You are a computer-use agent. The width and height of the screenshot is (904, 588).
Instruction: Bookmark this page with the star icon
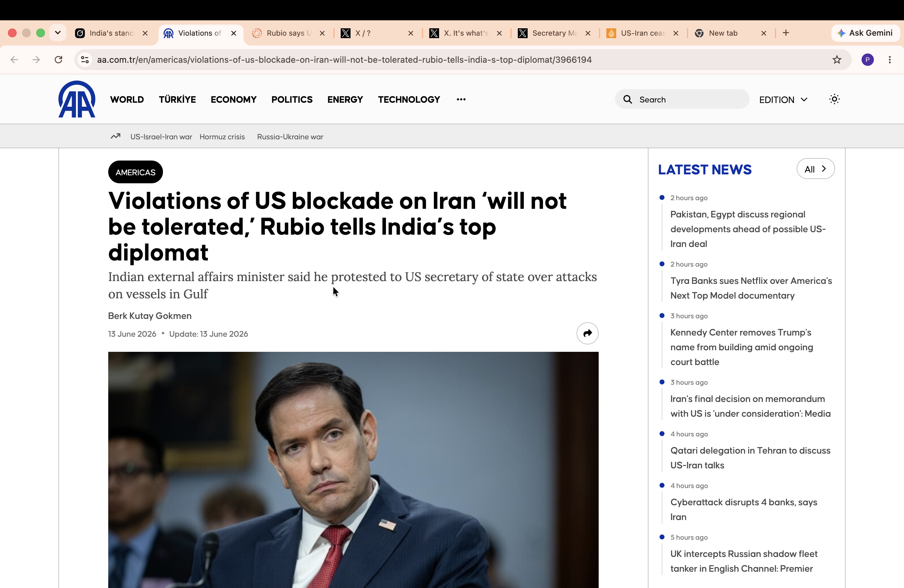point(837,60)
